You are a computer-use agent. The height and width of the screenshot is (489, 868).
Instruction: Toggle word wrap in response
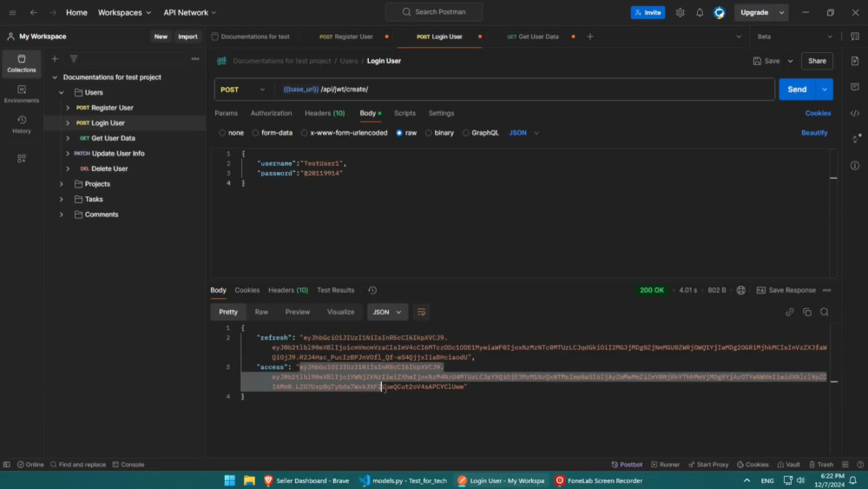[421, 313]
